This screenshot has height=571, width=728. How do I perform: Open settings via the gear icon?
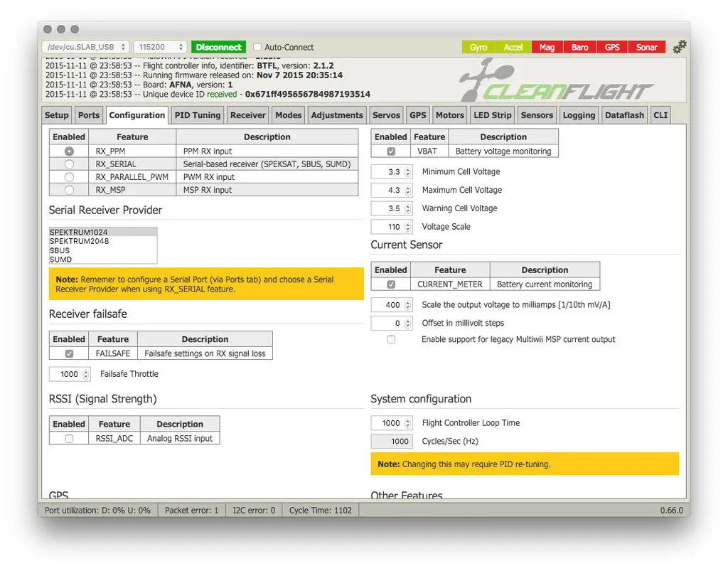(680, 47)
